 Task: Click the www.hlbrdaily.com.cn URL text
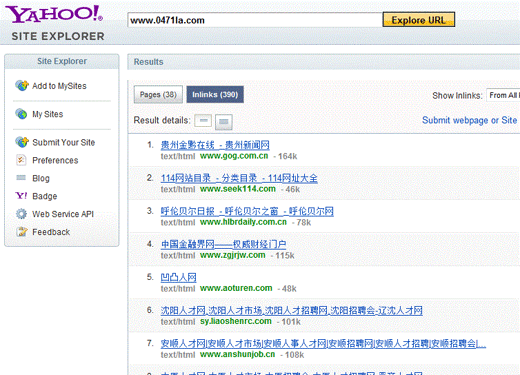pos(243,222)
